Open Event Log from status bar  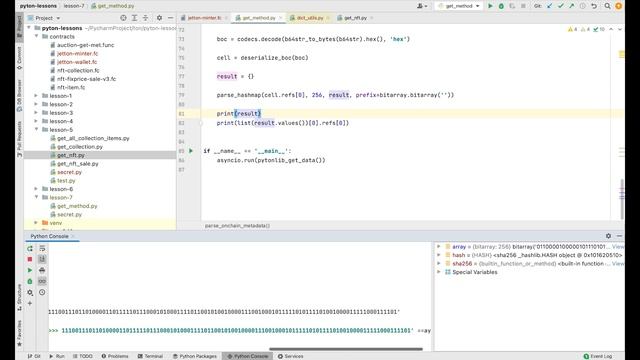tap(598, 356)
